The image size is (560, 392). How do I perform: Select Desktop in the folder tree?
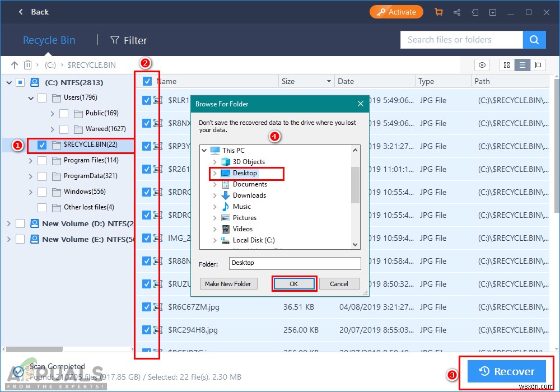click(245, 173)
